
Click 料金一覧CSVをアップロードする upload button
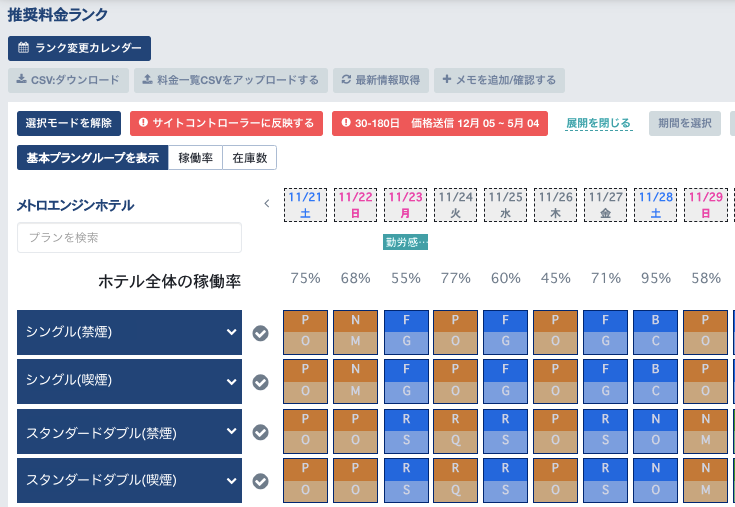coord(231,80)
